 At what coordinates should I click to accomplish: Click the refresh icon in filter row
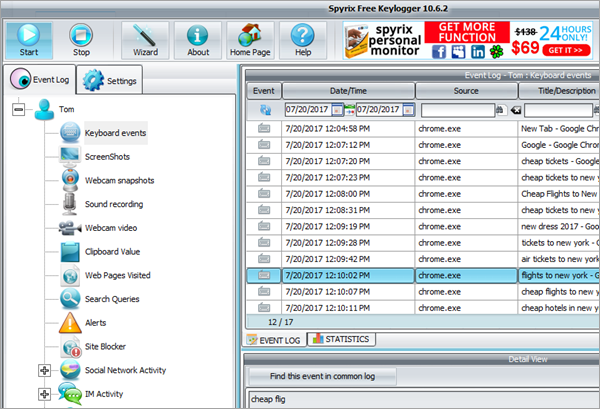tap(265, 110)
